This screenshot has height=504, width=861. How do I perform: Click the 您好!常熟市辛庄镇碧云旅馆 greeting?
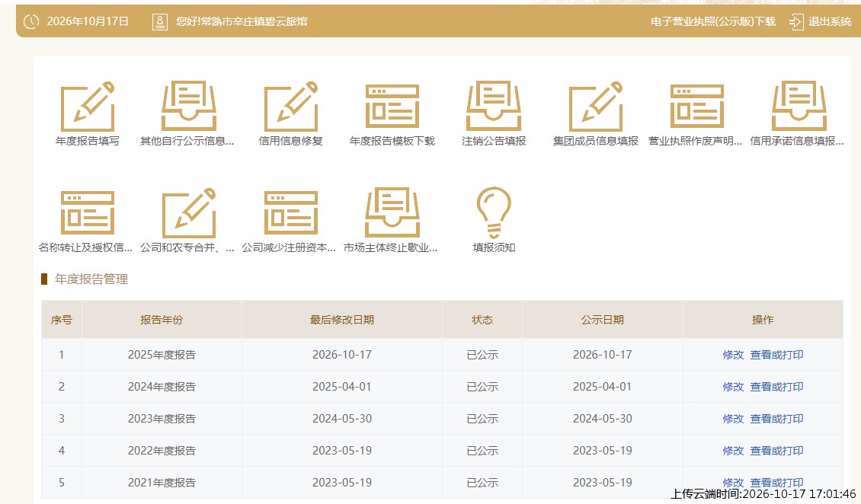pos(242,21)
